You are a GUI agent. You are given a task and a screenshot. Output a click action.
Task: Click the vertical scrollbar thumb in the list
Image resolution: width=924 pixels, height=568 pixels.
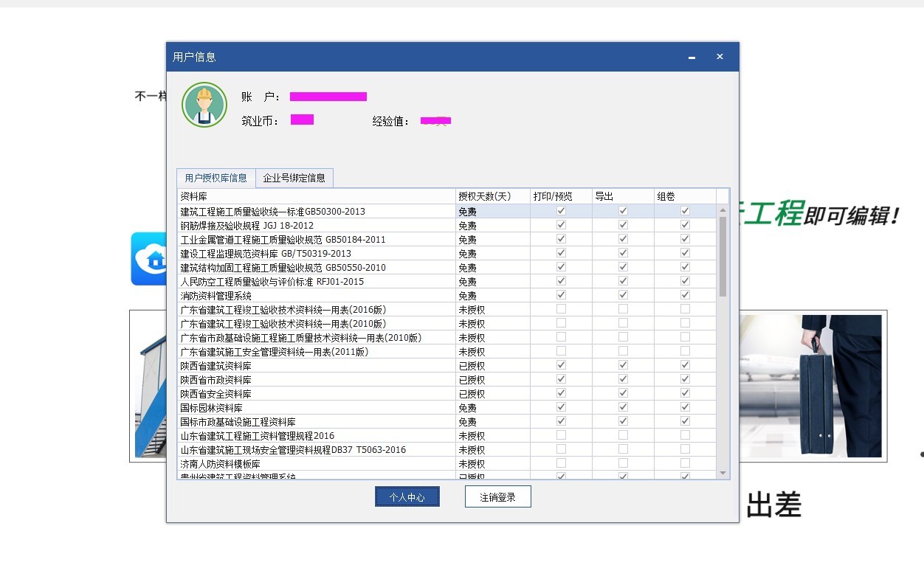pyautogui.click(x=723, y=255)
